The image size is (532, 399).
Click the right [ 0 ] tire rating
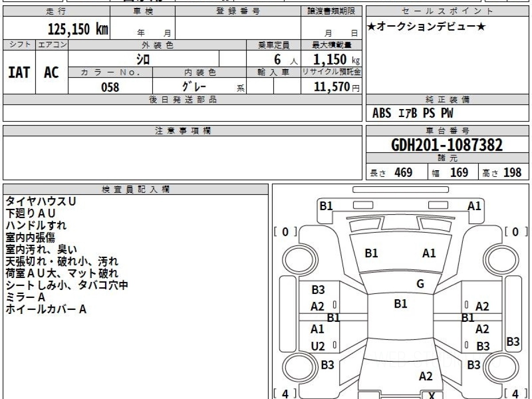point(516,231)
